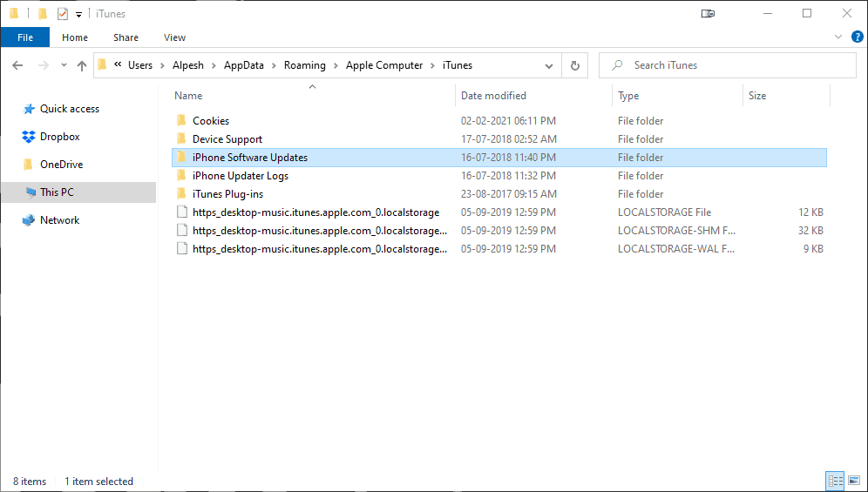
Task: Switch to Large icons view in status bar
Action: click(x=854, y=481)
